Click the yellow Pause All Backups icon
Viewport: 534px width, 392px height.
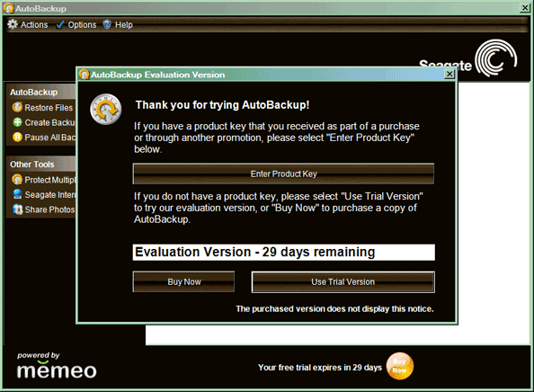pos(17,137)
